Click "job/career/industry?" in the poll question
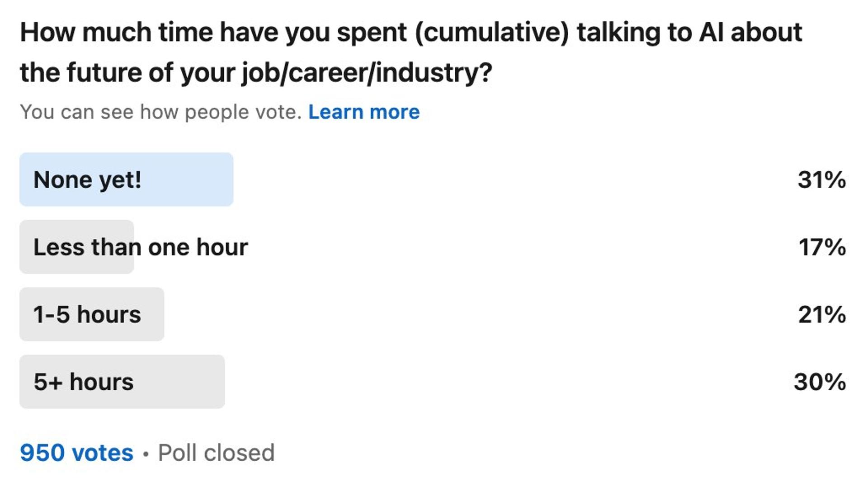 [x=367, y=72]
